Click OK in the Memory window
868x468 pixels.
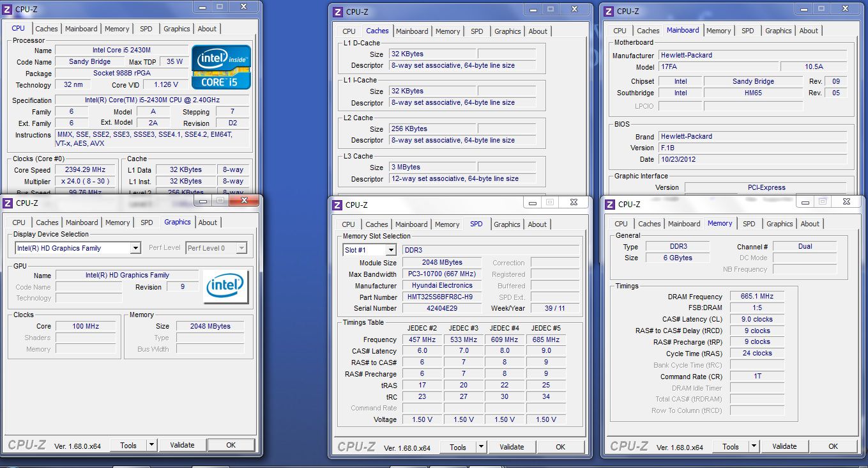tap(834, 446)
